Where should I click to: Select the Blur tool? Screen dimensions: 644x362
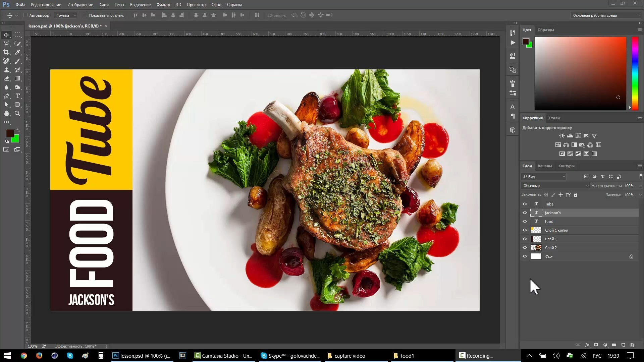pyautogui.click(x=6, y=87)
